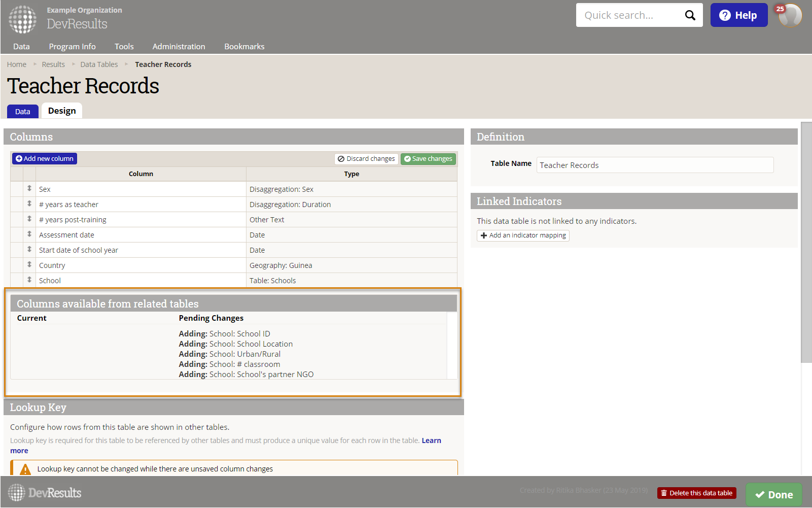This screenshot has height=508, width=812.
Task: Select 'Start date of school year' cell
Action: point(141,250)
